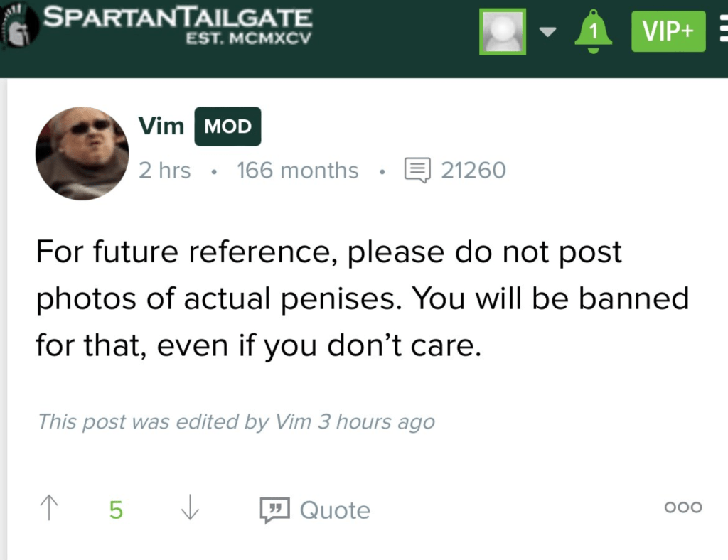Open Vim's profile picture
The image size is (728, 560).
pyautogui.click(x=82, y=154)
